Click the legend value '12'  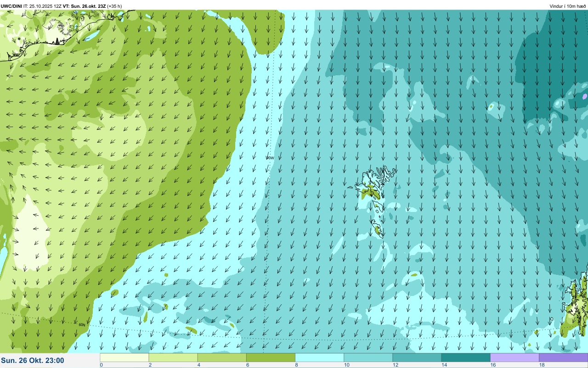[x=395, y=365]
